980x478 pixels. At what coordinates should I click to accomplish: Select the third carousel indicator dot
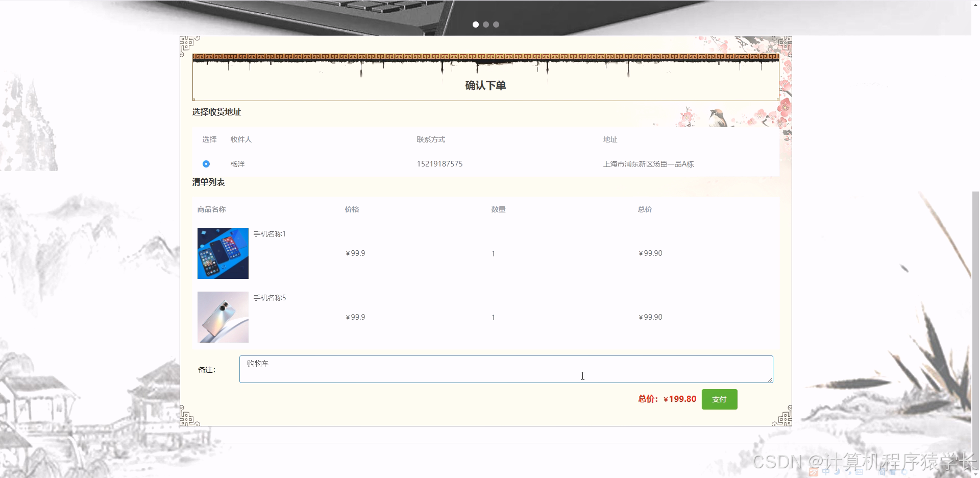coord(496,24)
